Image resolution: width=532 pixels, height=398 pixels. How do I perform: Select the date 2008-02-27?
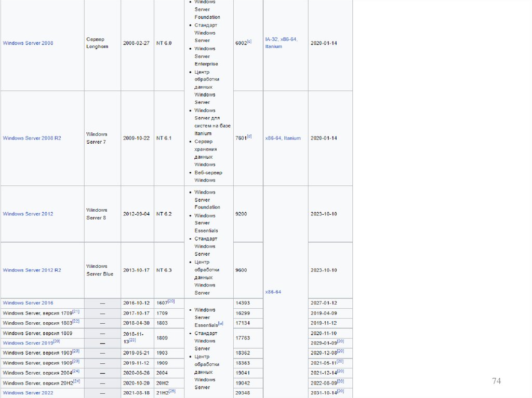click(137, 43)
